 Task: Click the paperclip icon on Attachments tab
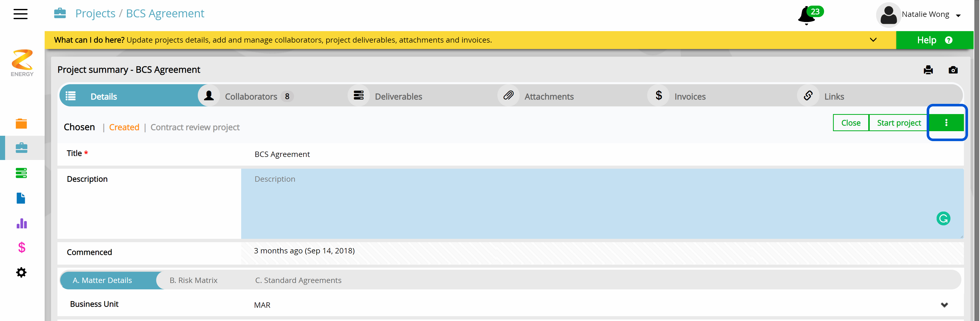[x=508, y=95]
